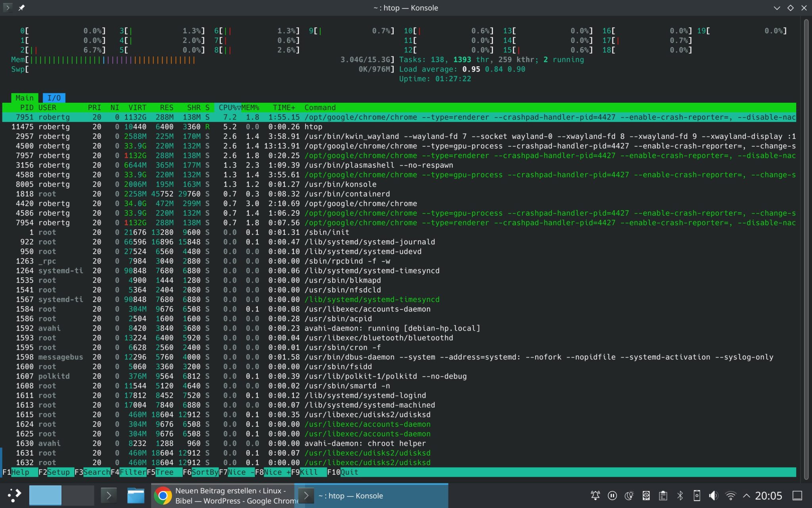The width and height of the screenshot is (812, 508).
Task: Open the KDE Connect phone icon
Action: click(x=697, y=495)
